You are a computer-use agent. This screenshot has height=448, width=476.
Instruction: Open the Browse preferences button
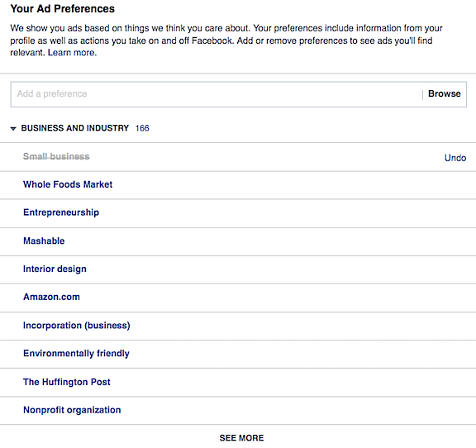click(444, 93)
